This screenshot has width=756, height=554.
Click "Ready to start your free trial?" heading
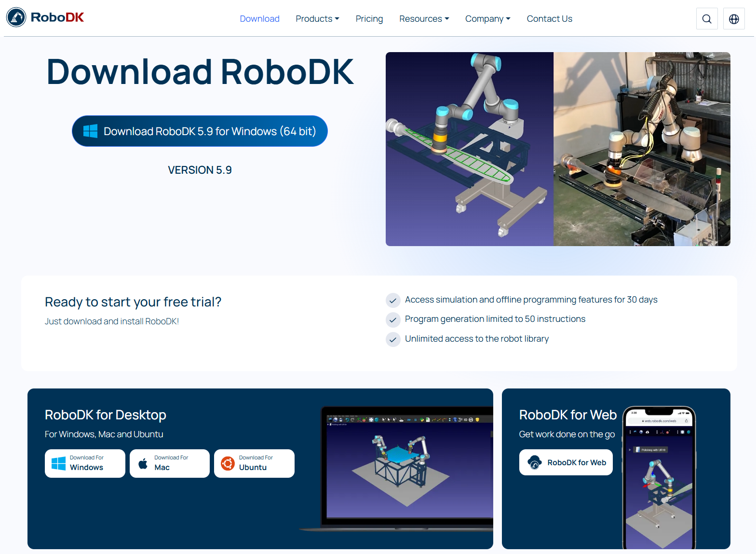click(133, 302)
